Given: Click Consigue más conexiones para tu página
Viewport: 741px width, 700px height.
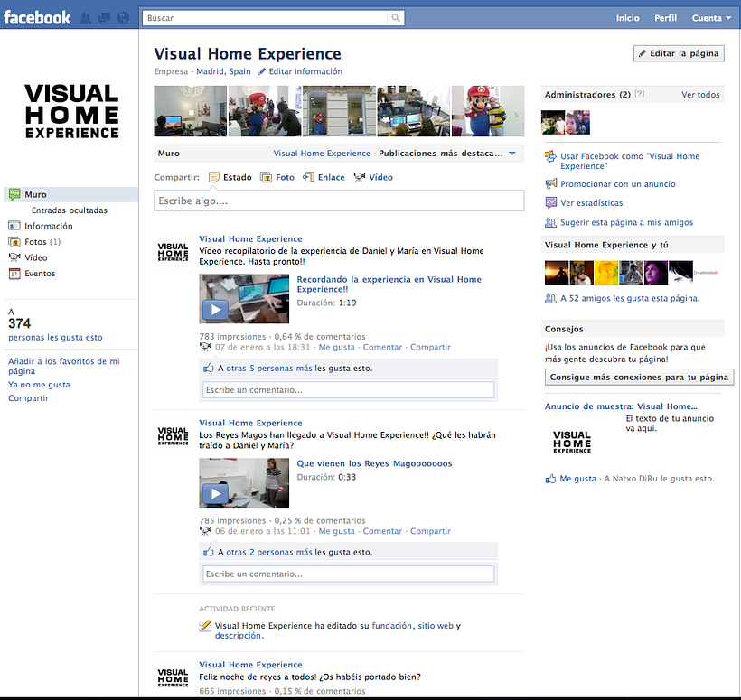Looking at the screenshot, I should point(639,378).
